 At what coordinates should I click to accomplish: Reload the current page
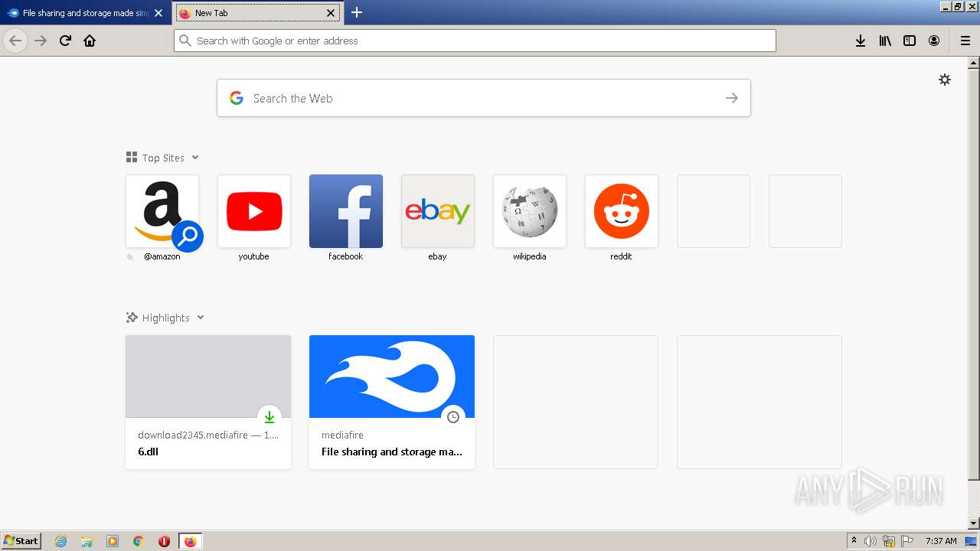[65, 41]
